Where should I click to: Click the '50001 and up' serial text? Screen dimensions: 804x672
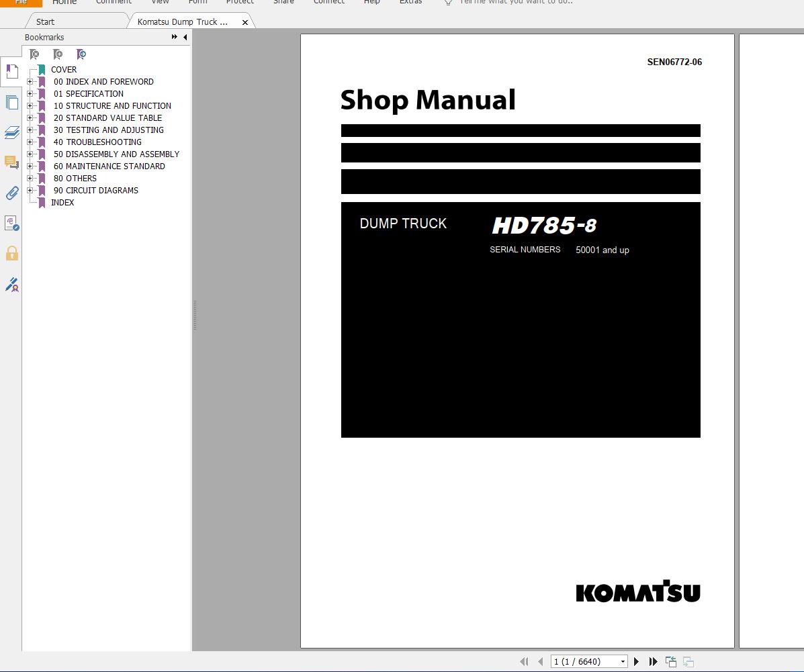[x=602, y=250]
